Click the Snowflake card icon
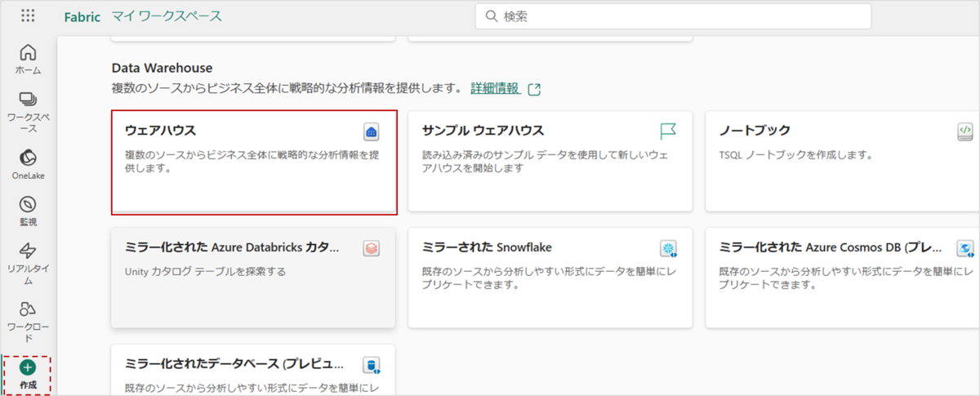980x396 pixels. (669, 248)
